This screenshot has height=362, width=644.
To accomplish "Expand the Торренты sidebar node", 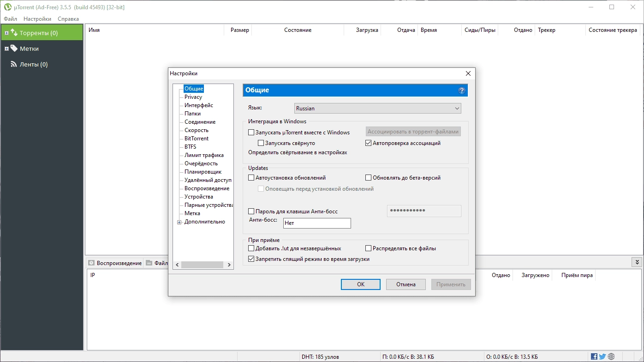I will (x=6, y=33).
